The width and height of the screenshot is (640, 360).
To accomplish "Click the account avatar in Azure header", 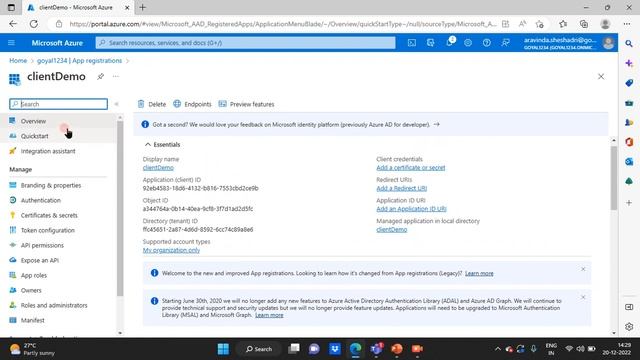I will point(609,43).
